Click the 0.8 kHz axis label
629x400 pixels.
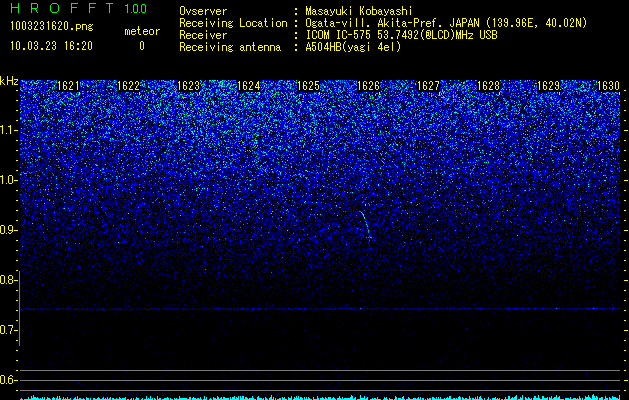click(x=8, y=280)
